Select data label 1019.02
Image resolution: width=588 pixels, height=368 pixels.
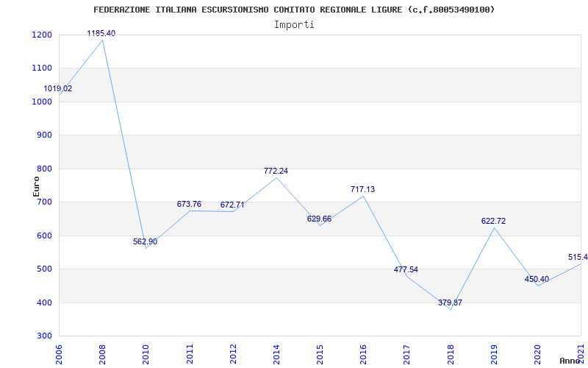[58, 89]
